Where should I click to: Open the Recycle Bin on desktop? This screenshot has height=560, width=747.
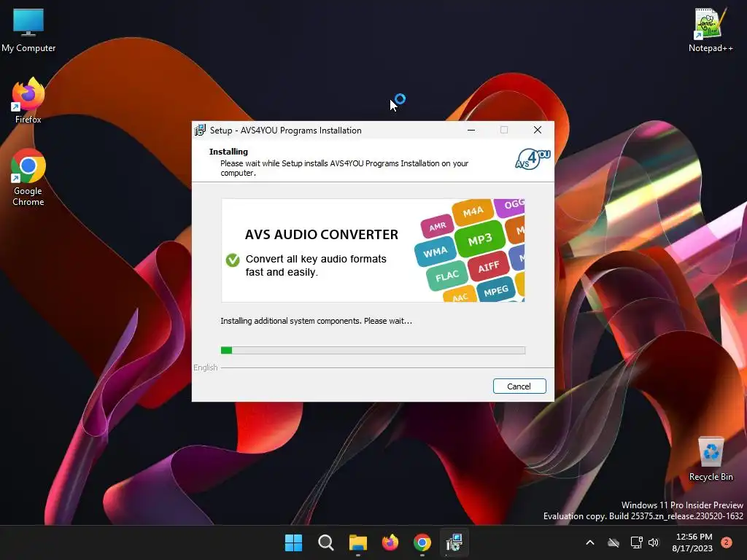711,459
